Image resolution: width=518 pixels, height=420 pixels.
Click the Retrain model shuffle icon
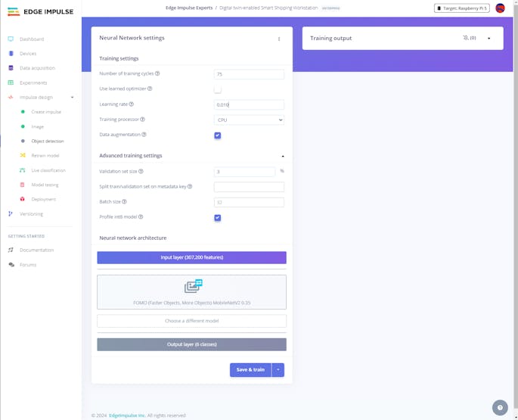(23, 155)
